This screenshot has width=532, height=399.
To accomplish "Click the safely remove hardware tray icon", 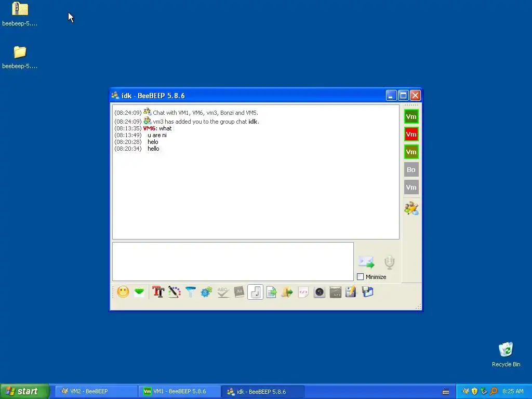I will [484, 391].
